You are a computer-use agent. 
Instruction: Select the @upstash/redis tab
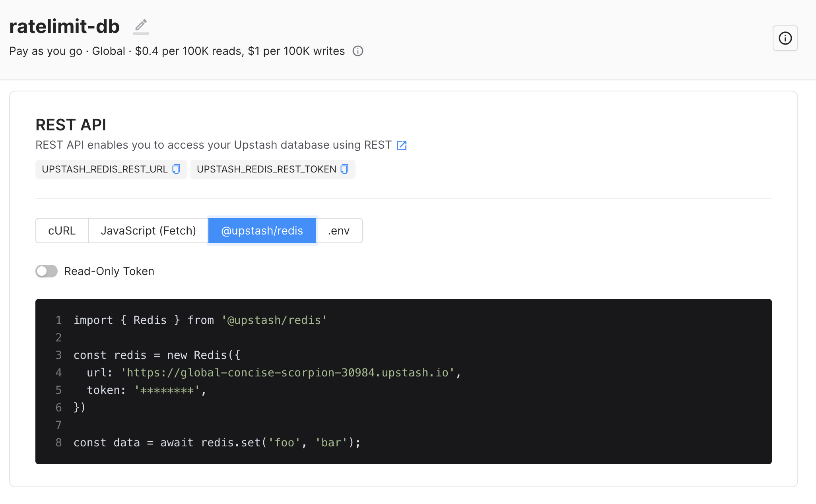262,231
